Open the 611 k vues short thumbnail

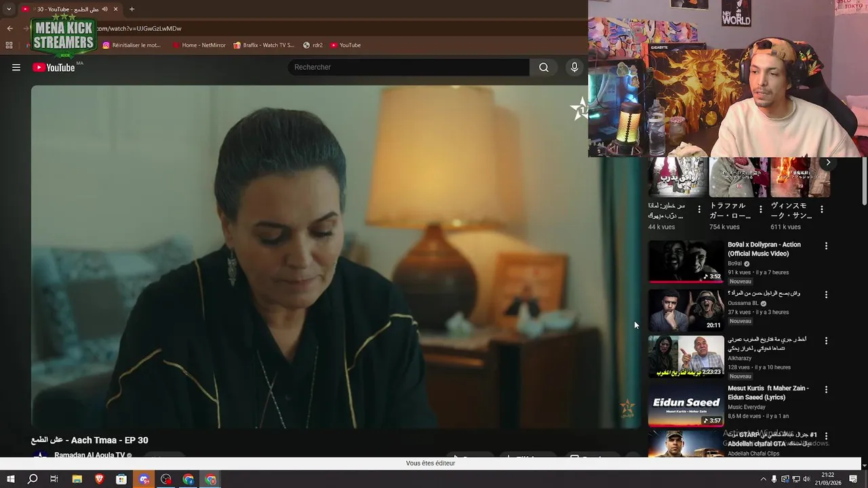click(800, 177)
